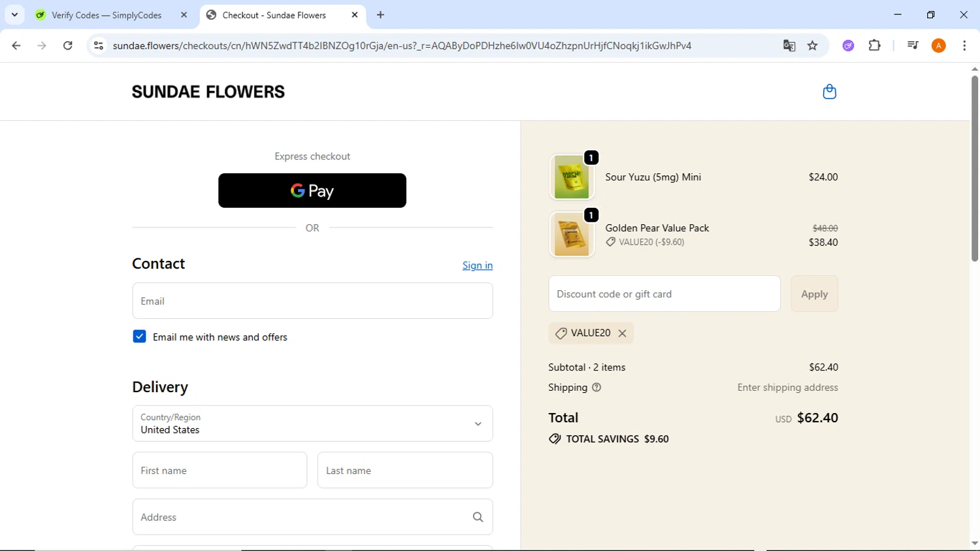Click the browser forward arrow
Image resolution: width=980 pixels, height=551 pixels.
42,46
